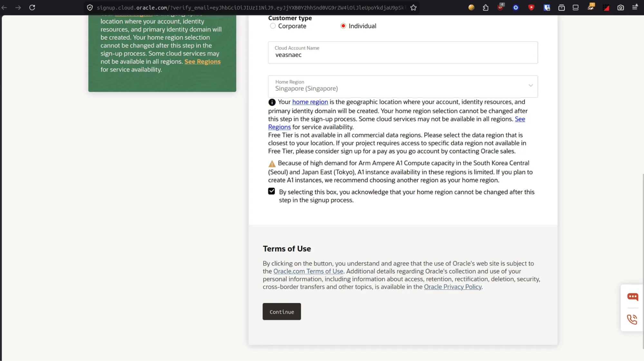Open the Oracle.com Terms of Use link
Image resolution: width=644 pixels, height=361 pixels.
(308, 271)
